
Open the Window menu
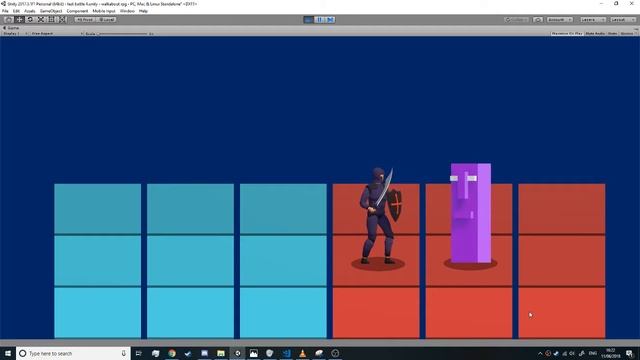pyautogui.click(x=127, y=11)
